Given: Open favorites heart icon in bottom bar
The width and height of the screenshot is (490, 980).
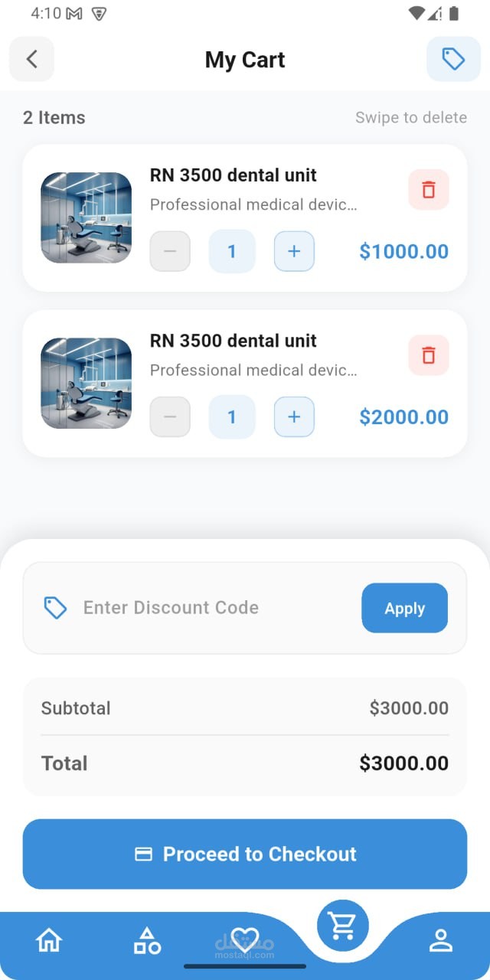Looking at the screenshot, I should click(x=244, y=939).
